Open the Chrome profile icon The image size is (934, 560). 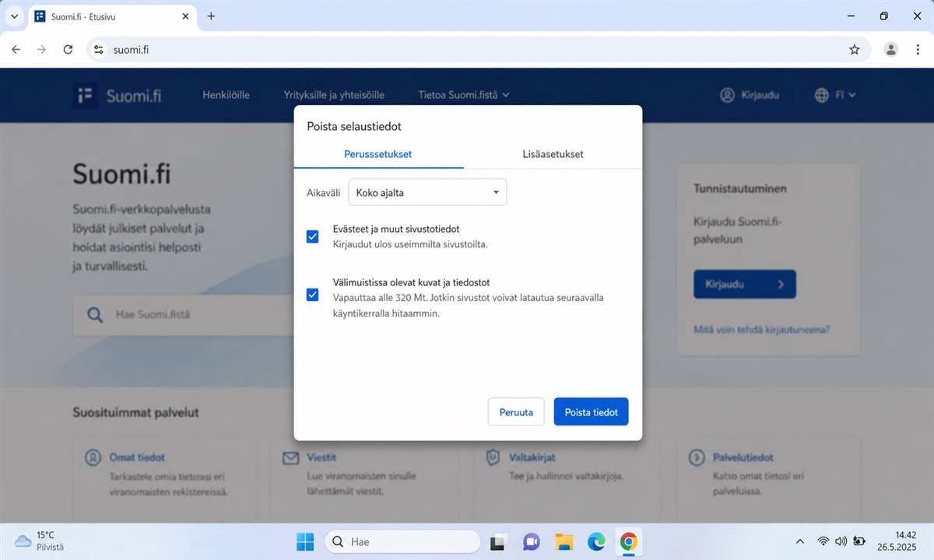[891, 50]
